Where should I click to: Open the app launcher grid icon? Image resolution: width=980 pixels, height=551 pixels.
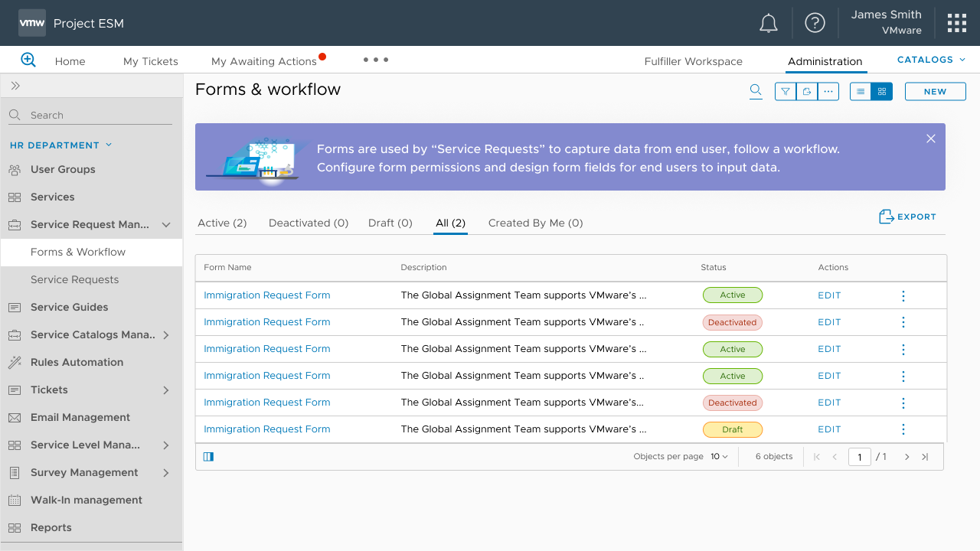pos(956,23)
